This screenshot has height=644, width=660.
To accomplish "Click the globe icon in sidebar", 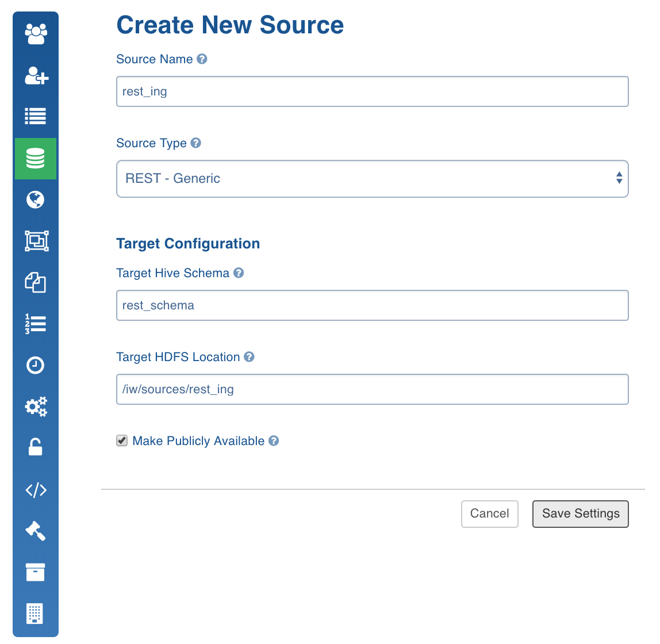I will (x=36, y=200).
